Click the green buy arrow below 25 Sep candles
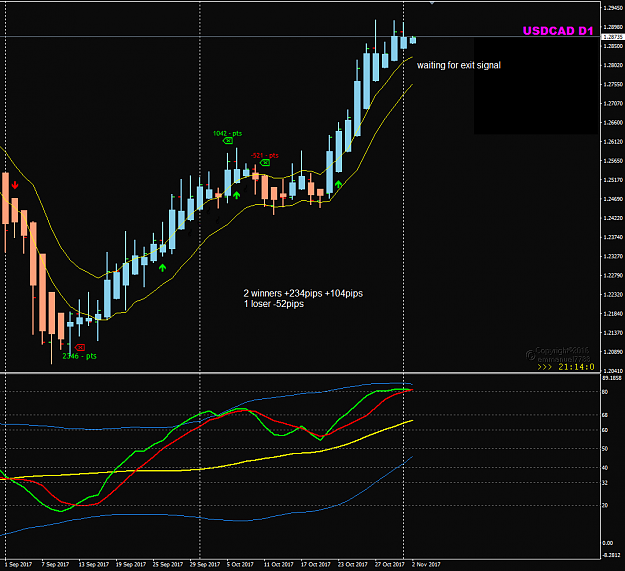 coord(162,268)
